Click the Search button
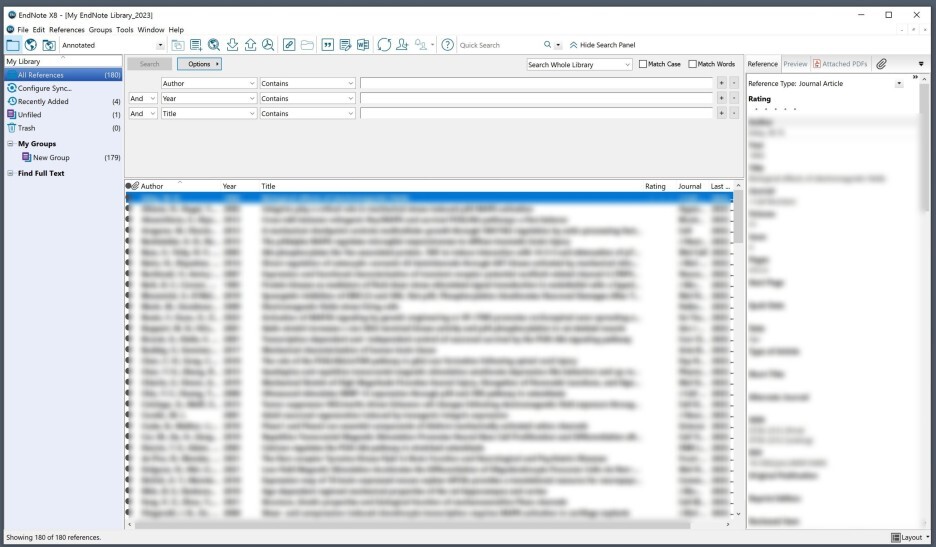Image resolution: width=936 pixels, height=547 pixels. [x=149, y=64]
